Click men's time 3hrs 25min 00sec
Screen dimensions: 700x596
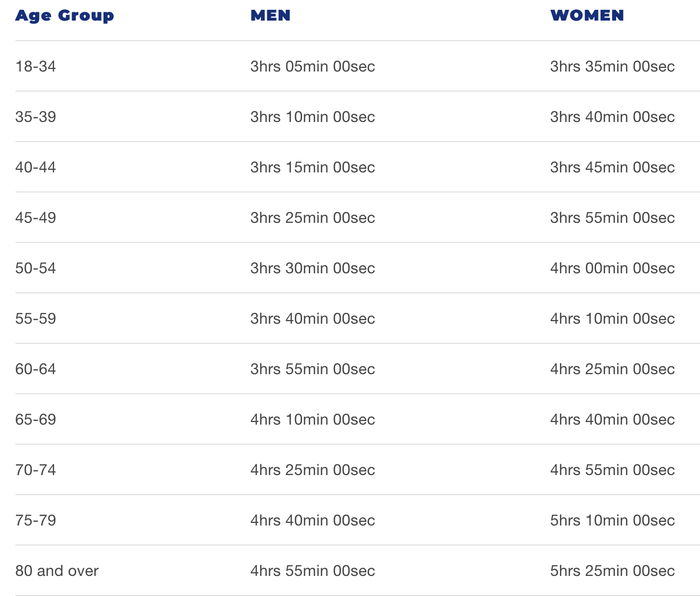pos(313,218)
